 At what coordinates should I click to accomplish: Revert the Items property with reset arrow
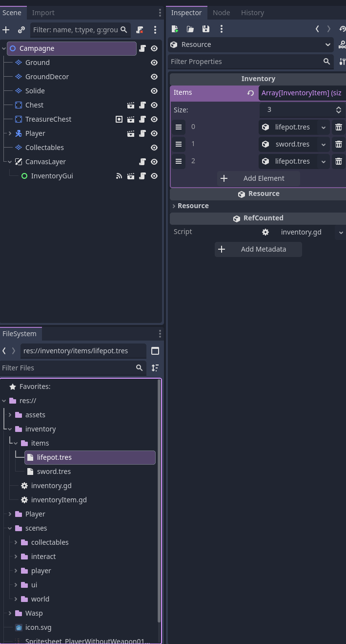[x=250, y=93]
